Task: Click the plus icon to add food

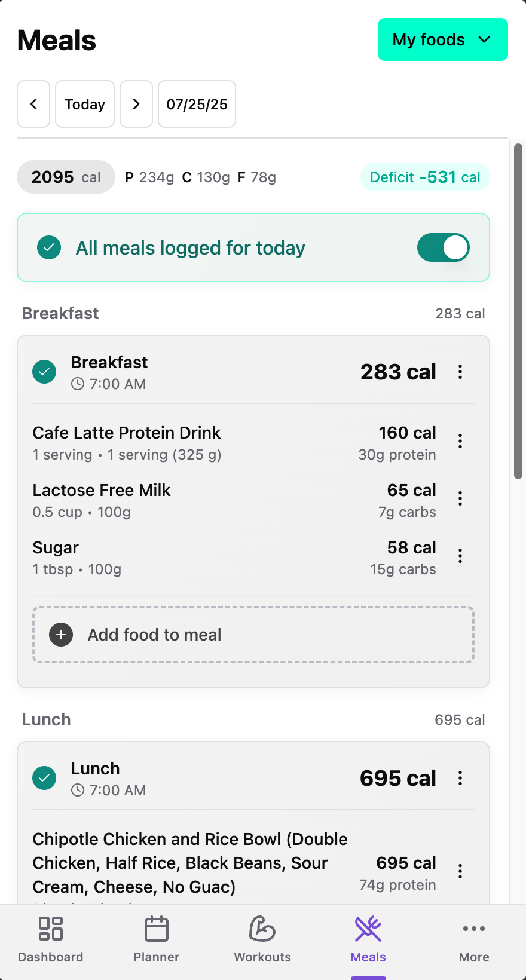Action: [x=61, y=635]
